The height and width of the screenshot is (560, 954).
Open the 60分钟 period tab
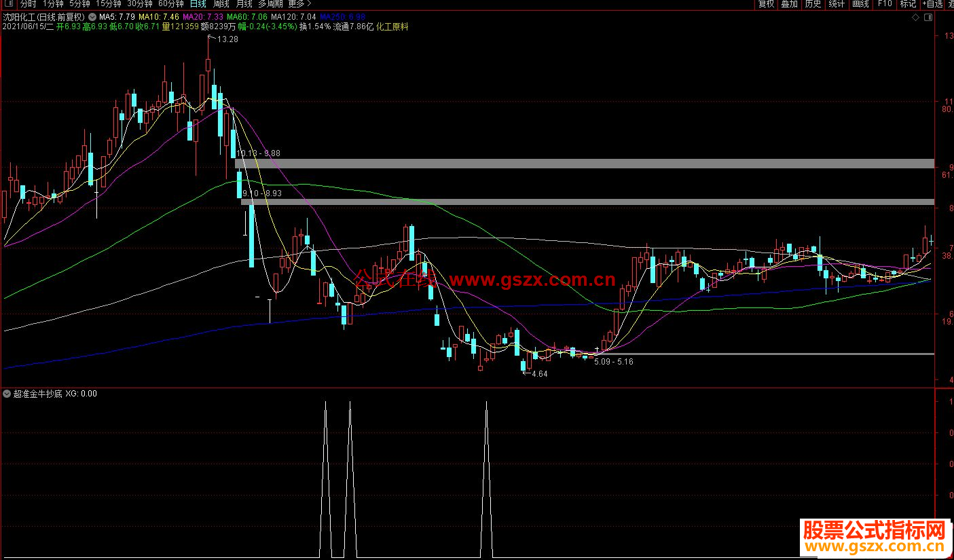(170, 4)
